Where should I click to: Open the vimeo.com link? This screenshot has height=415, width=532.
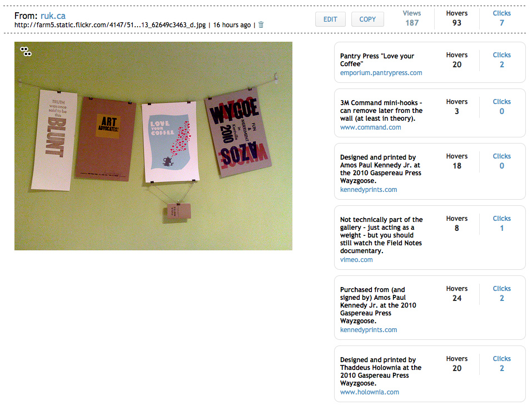coord(356,259)
